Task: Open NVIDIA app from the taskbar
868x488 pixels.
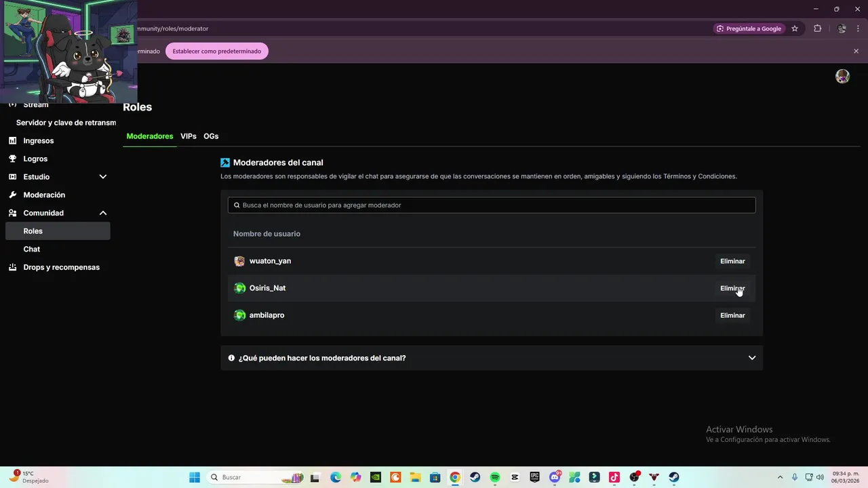Action: pos(376,477)
